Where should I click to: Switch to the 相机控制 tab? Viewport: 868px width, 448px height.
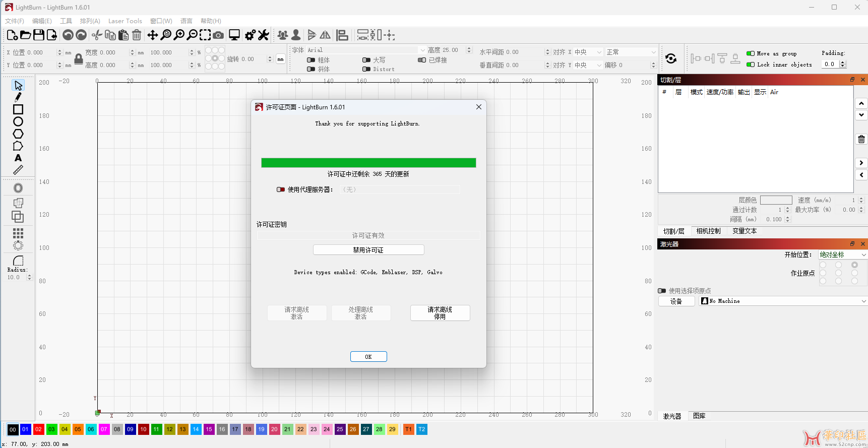[x=708, y=231]
